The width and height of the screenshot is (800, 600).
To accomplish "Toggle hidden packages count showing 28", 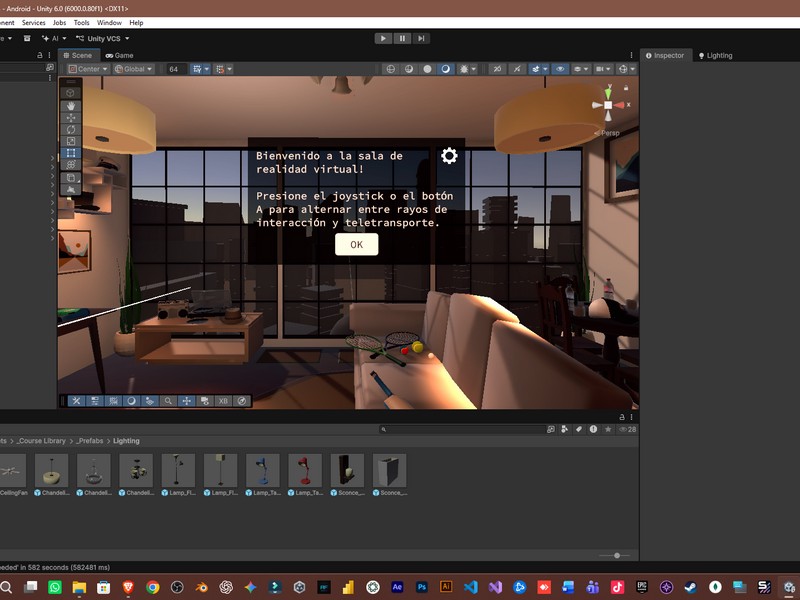I will [x=628, y=429].
